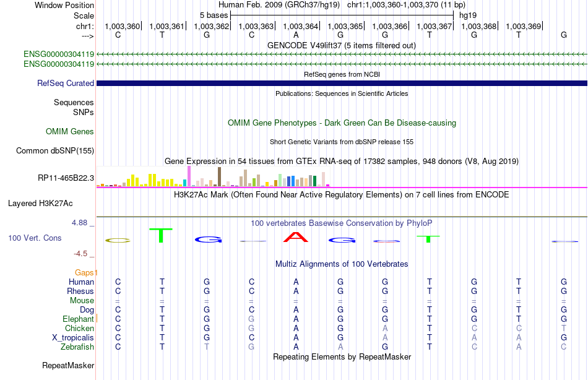Click the Zebrafish species row label
This screenshot has width=588, height=380.
(77, 347)
